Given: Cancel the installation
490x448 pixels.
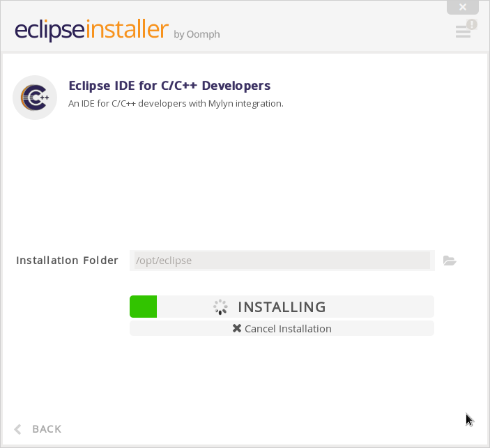Looking at the screenshot, I should 282,328.
